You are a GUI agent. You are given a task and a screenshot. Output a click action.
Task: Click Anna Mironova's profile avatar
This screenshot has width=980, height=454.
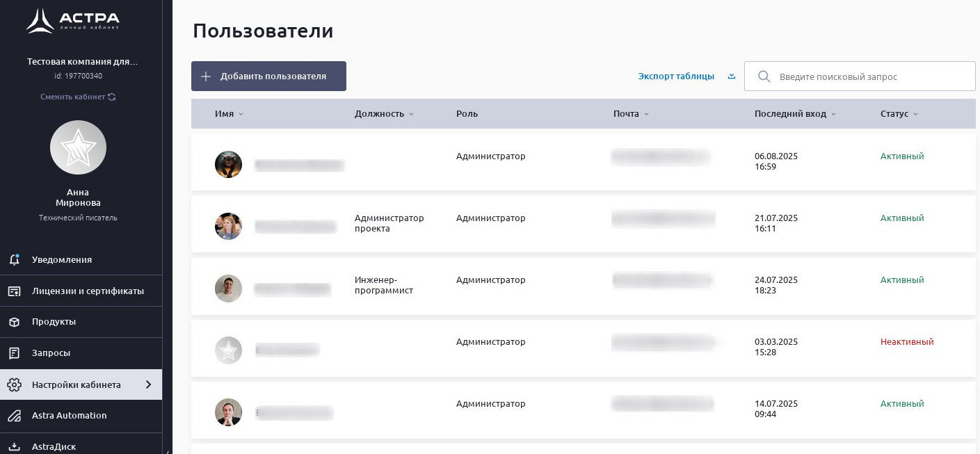(x=78, y=147)
